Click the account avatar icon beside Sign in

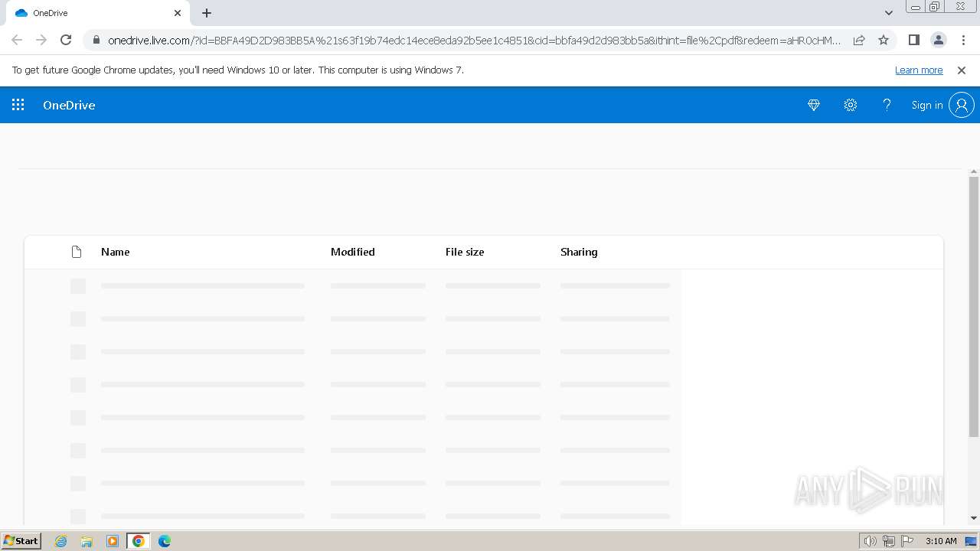click(x=962, y=105)
